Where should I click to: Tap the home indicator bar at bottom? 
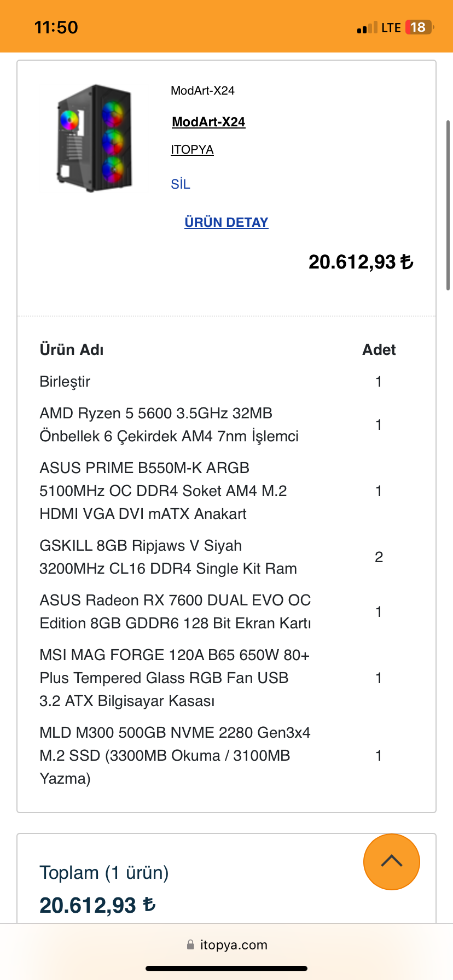click(226, 969)
